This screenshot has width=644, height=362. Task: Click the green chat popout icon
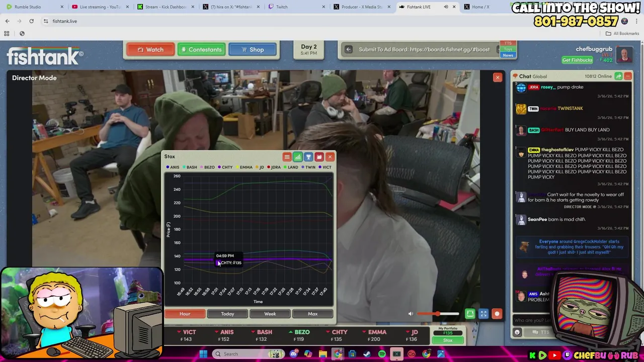point(618,76)
